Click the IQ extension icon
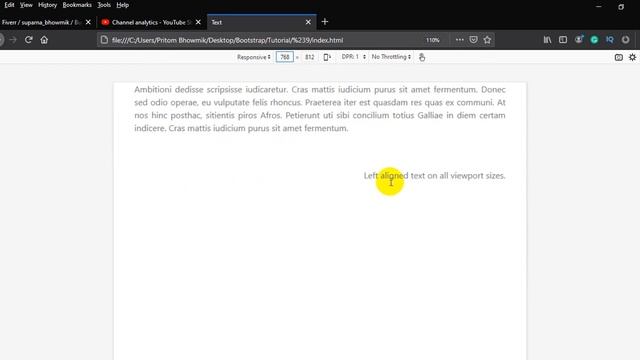 [x=610, y=40]
